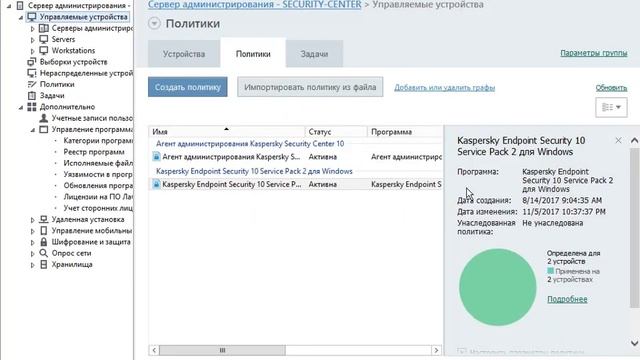Expand the Хранилища node
The height and width of the screenshot is (360, 640).
[33, 265]
